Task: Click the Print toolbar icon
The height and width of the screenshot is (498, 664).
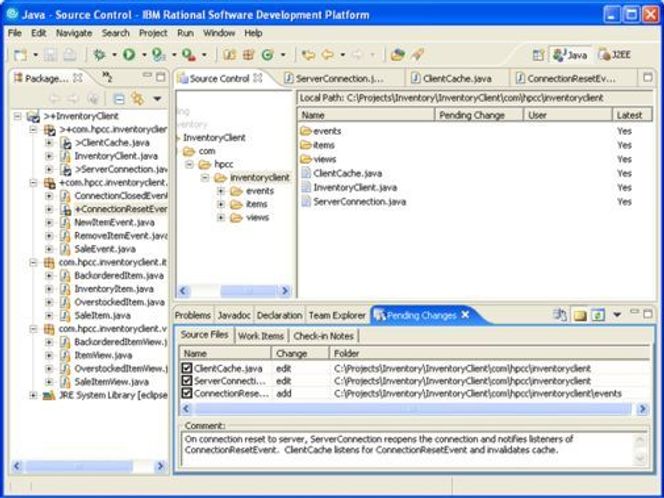Action: click(x=70, y=55)
